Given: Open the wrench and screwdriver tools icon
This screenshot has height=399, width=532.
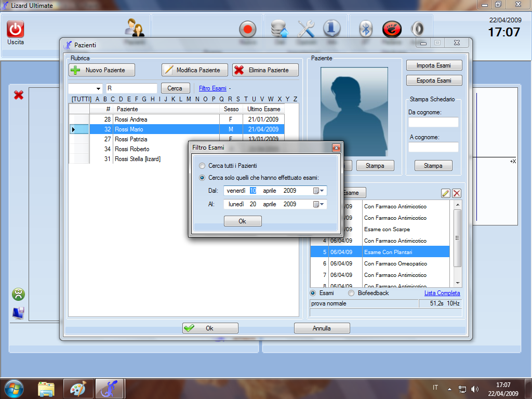Looking at the screenshot, I should click(306, 29).
